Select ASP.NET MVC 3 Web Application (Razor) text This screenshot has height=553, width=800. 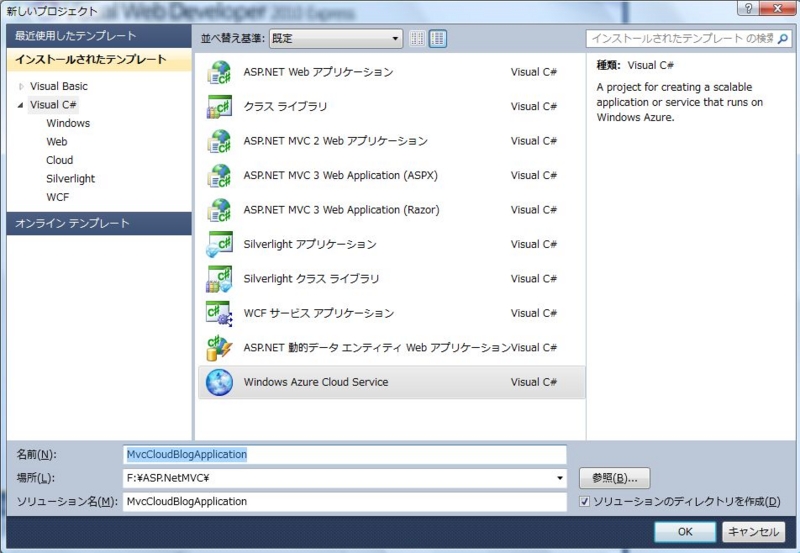click(341, 210)
